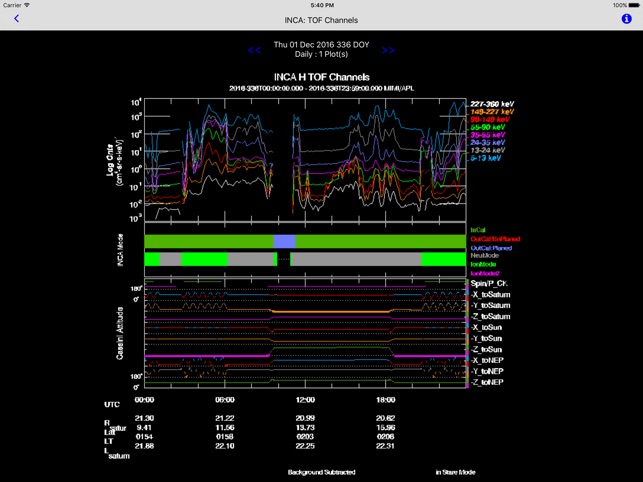
Task: Tap the INCA: TOF Channels title
Action: pos(321,19)
